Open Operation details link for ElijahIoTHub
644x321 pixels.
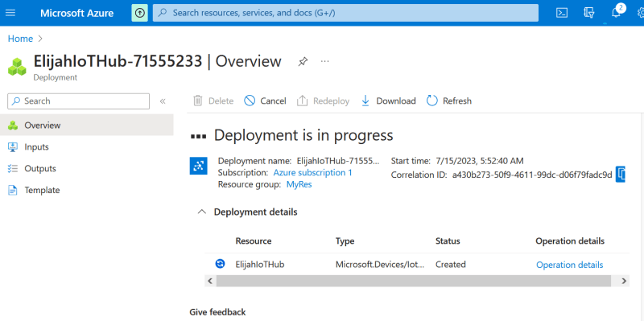570,265
